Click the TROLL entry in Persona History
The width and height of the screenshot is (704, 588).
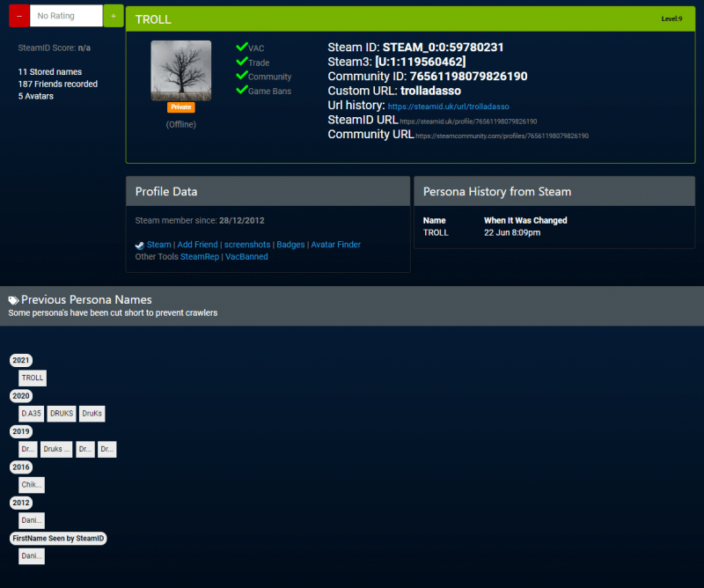coord(436,232)
